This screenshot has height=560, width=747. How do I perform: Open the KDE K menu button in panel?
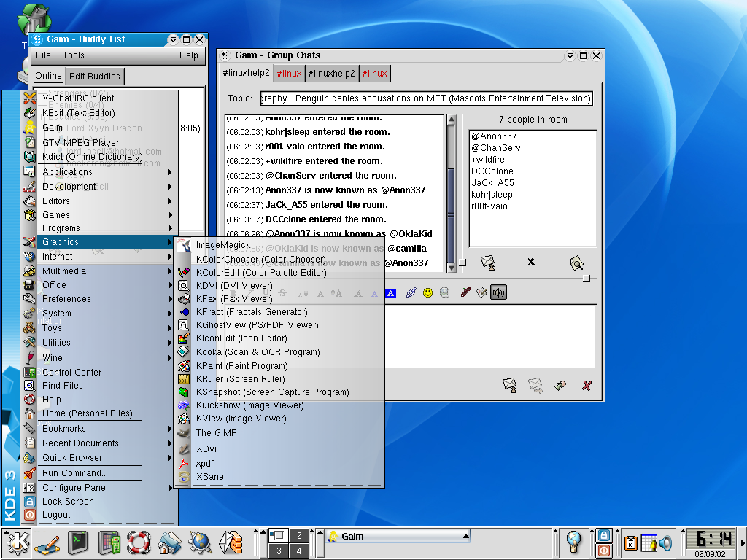[18, 542]
